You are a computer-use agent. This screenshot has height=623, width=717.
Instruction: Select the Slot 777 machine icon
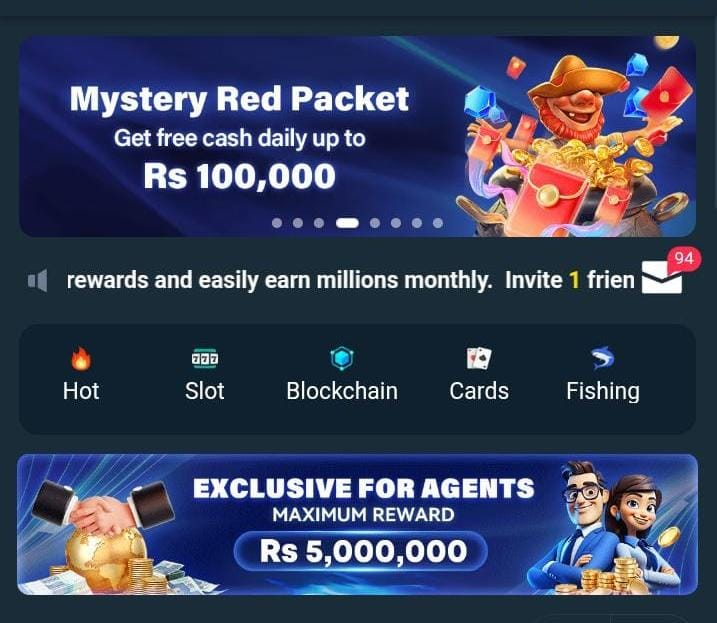point(205,358)
